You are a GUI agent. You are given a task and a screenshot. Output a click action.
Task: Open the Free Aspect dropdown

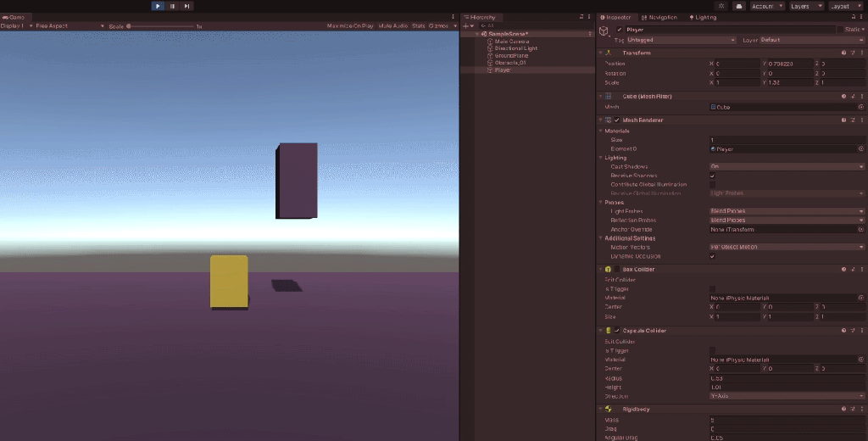tap(69, 26)
